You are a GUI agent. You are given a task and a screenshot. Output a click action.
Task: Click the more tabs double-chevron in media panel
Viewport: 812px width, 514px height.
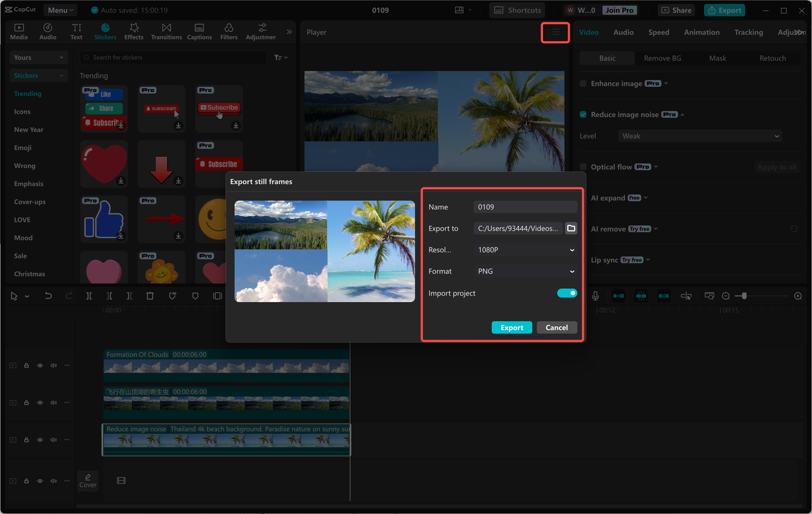tap(289, 32)
